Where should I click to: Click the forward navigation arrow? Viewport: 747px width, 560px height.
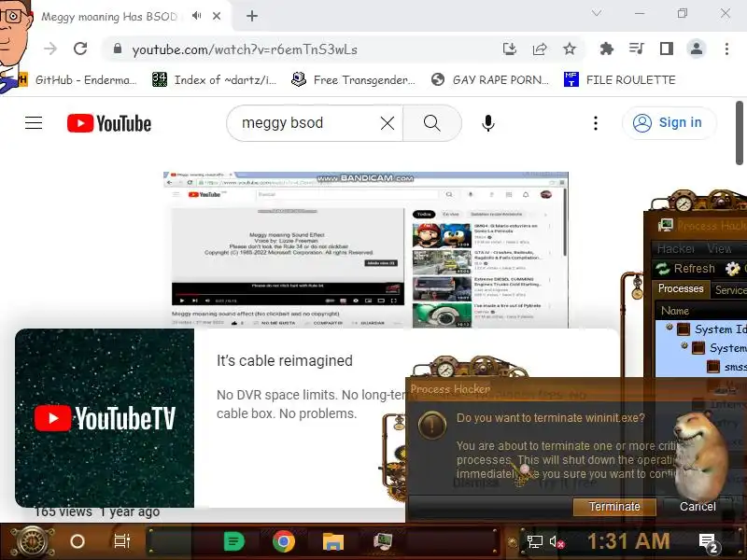tap(50, 49)
